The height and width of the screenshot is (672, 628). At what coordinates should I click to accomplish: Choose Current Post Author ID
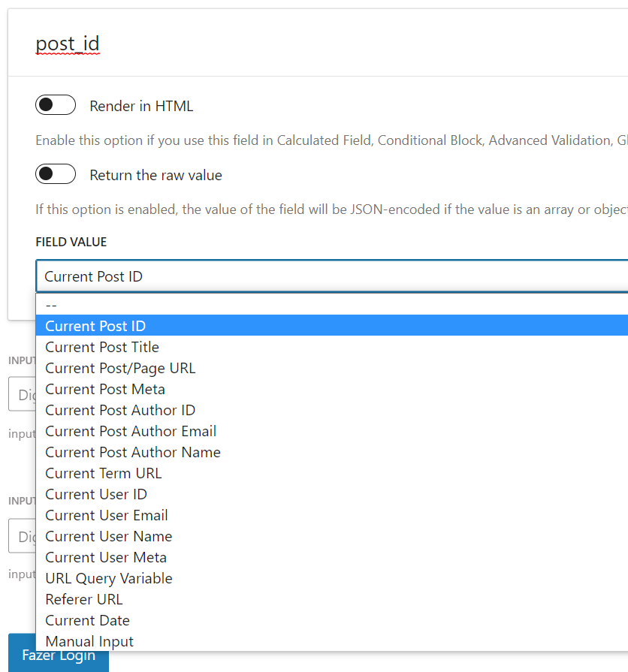[x=119, y=410]
